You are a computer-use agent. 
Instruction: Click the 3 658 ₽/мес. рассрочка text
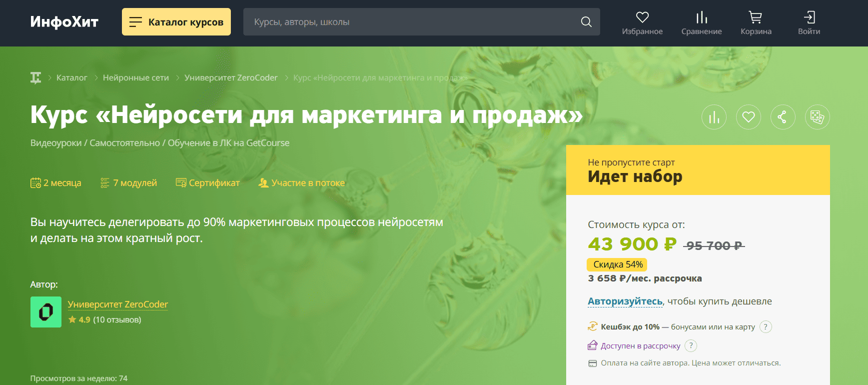[645, 278]
